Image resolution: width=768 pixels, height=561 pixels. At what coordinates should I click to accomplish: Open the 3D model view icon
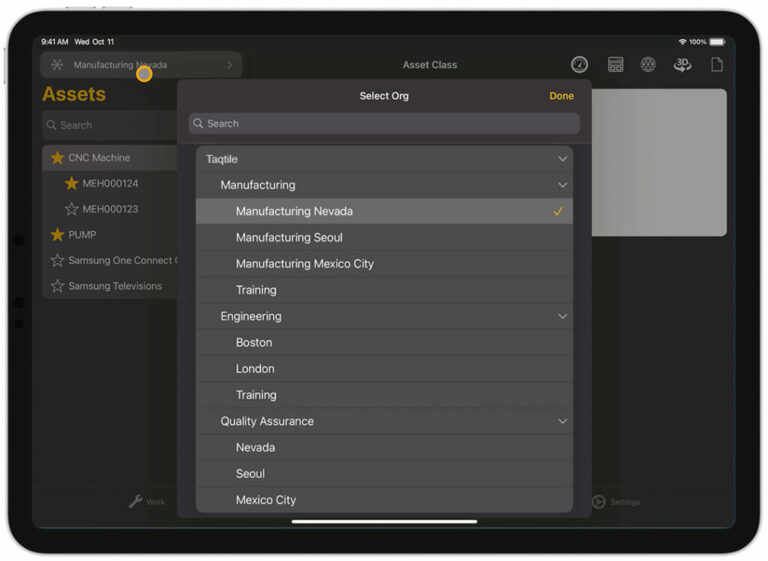(x=682, y=65)
